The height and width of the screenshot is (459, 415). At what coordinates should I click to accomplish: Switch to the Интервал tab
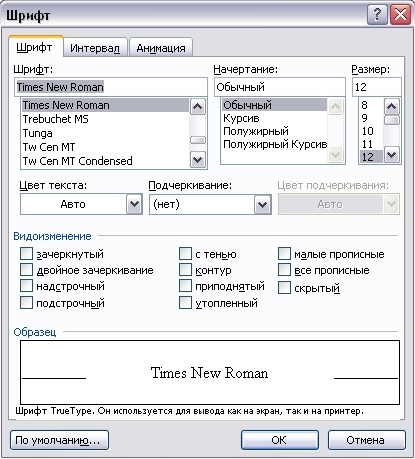pos(95,48)
